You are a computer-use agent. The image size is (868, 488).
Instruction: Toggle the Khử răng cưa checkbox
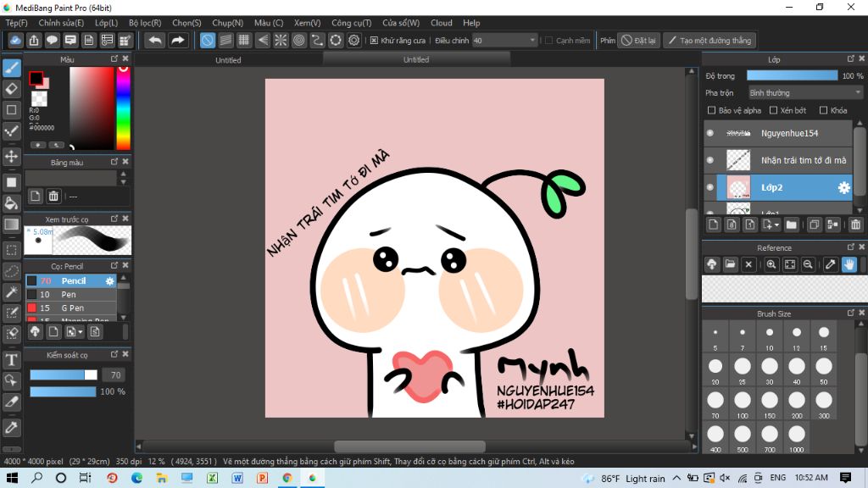tap(374, 41)
